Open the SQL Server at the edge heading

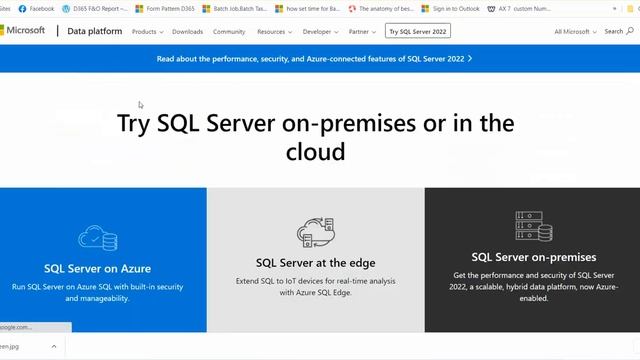pos(316,263)
